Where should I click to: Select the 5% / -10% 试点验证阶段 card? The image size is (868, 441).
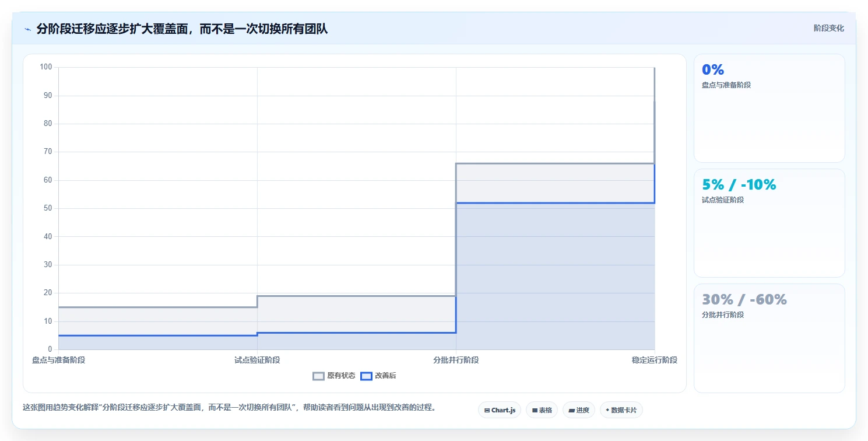click(x=769, y=223)
